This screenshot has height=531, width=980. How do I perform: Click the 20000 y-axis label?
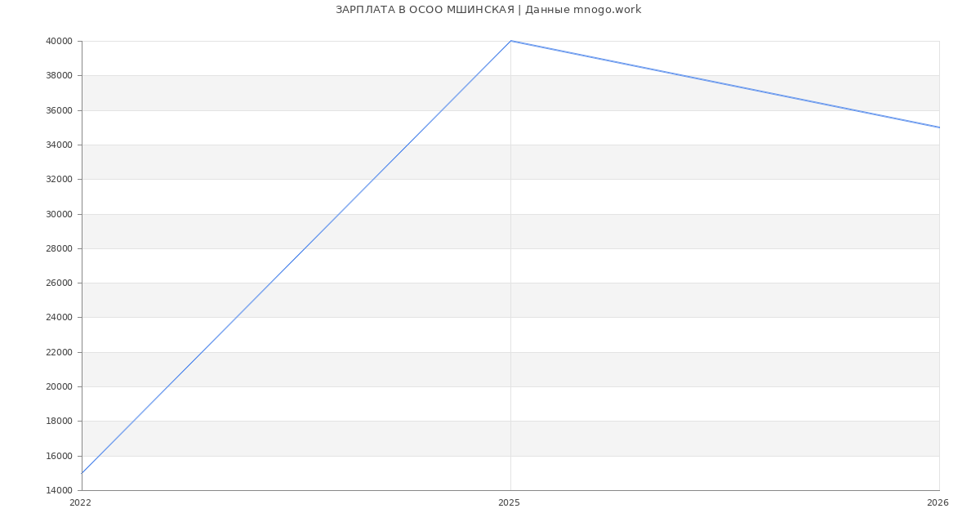click(x=60, y=387)
